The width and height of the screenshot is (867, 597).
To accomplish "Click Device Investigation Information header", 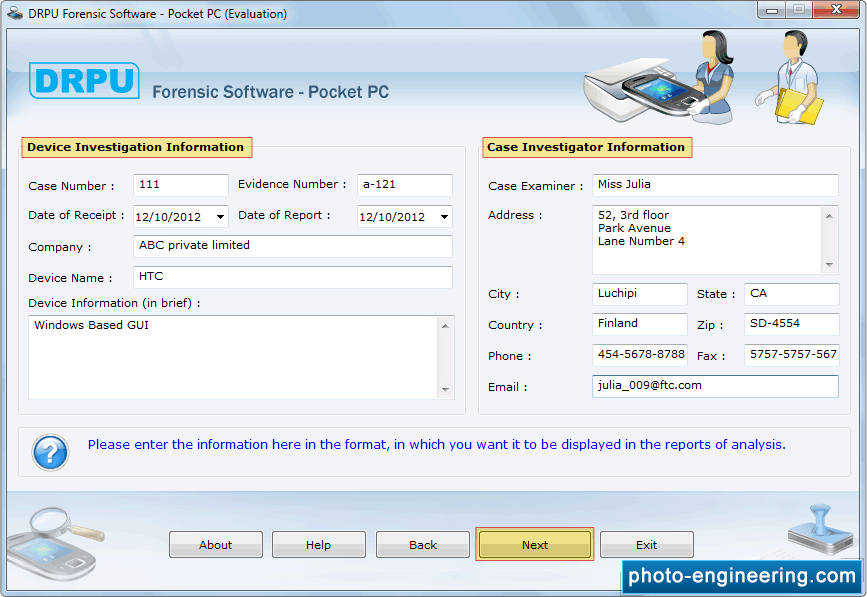I will 136,147.
